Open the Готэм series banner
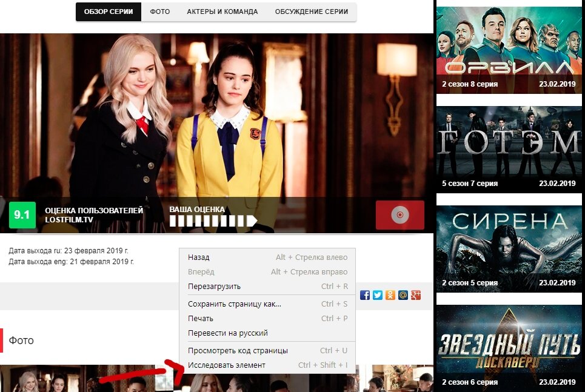 click(509, 149)
